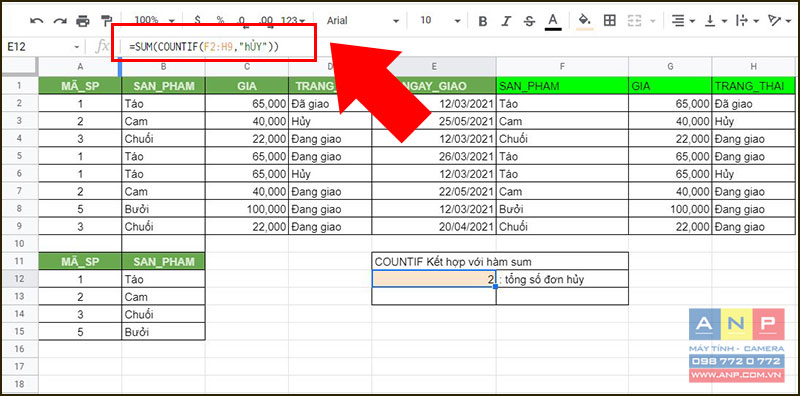Open the font size 10 dropdown
The height and width of the screenshot is (396, 800).
point(439,20)
